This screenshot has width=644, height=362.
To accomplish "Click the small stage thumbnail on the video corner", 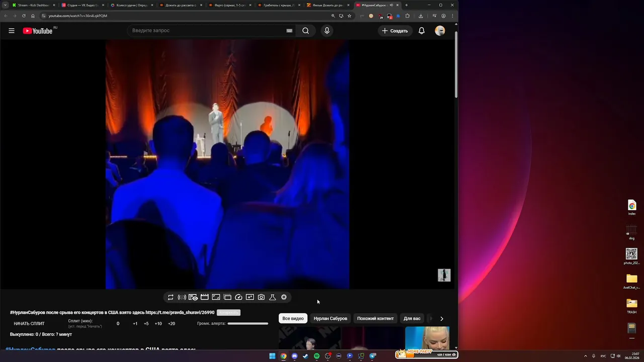I will [444, 275].
